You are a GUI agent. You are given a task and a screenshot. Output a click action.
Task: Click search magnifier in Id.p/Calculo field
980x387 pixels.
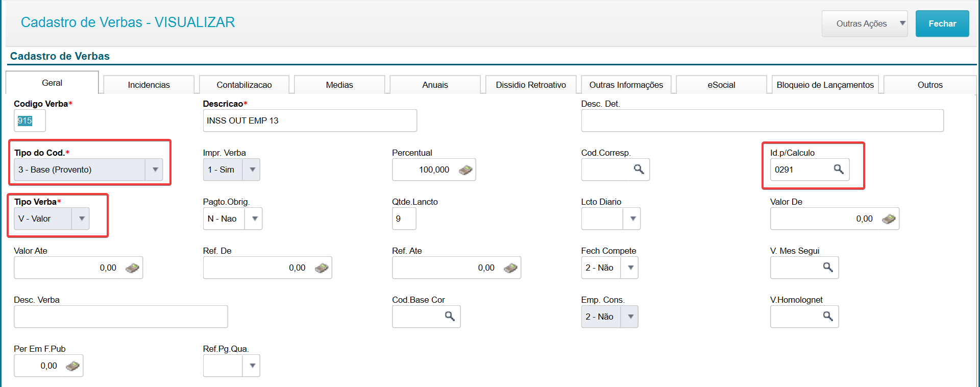point(839,169)
